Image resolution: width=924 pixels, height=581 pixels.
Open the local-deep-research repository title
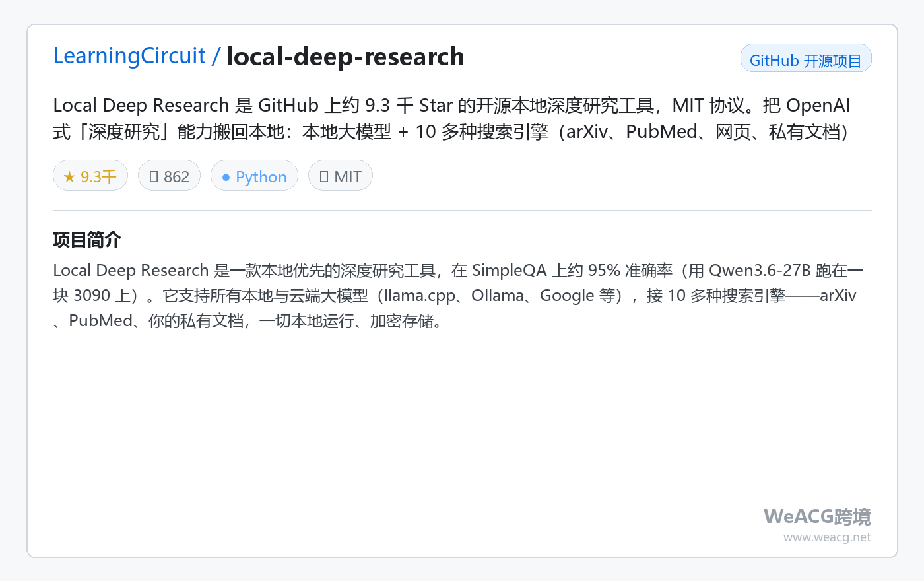pyautogui.click(x=345, y=57)
